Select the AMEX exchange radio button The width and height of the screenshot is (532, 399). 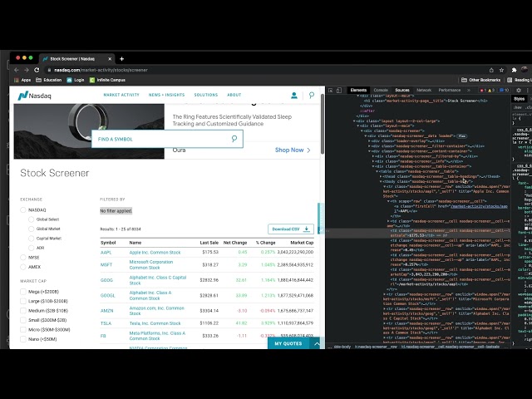[x=23, y=267]
